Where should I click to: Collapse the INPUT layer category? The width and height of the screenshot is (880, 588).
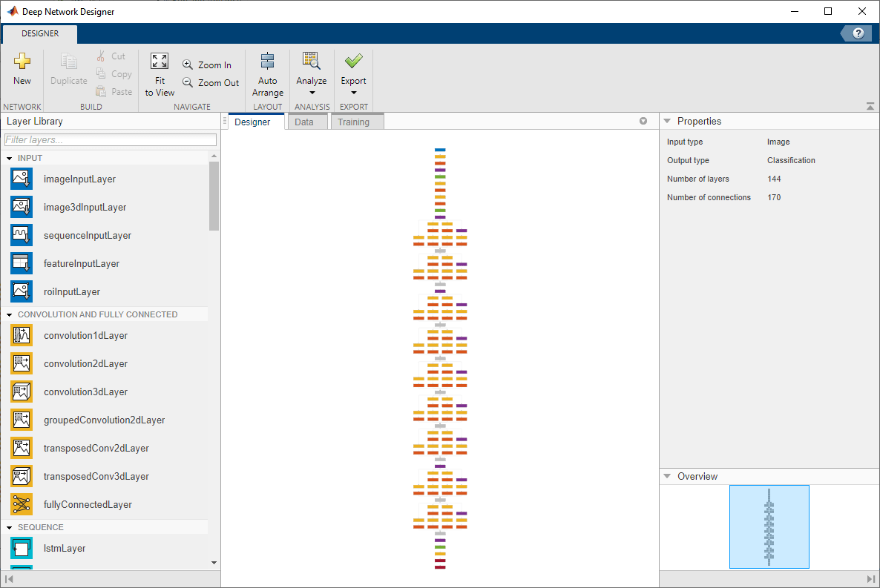click(9, 158)
